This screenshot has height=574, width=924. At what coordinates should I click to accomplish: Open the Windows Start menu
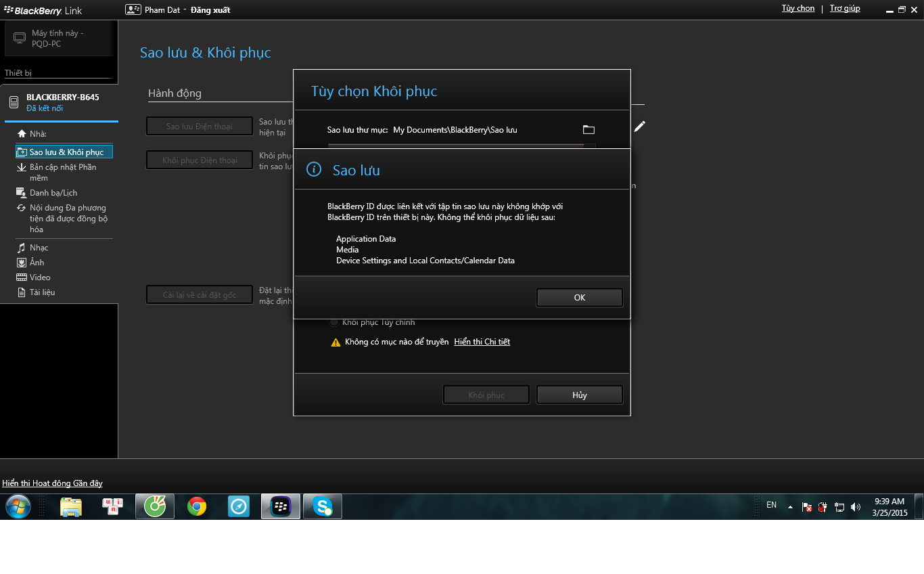(18, 506)
